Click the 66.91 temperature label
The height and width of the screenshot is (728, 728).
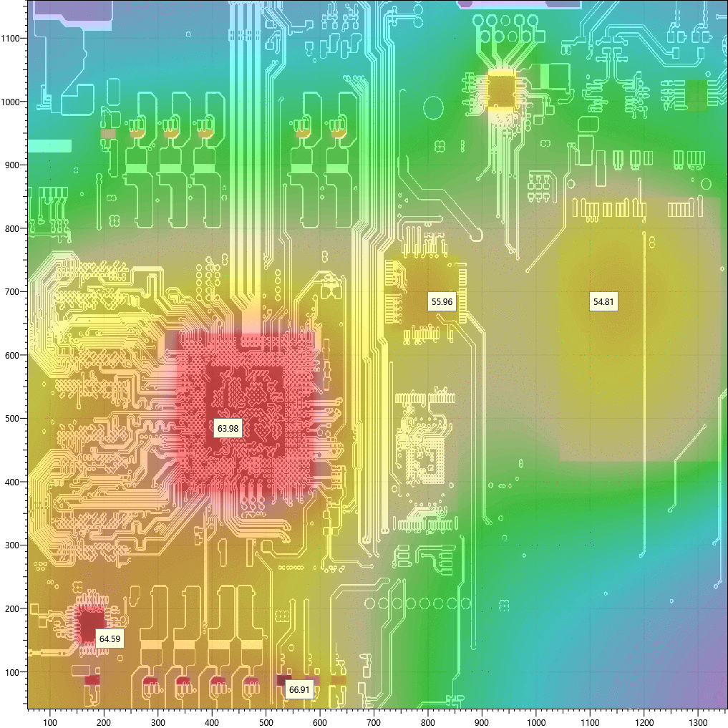coord(299,689)
